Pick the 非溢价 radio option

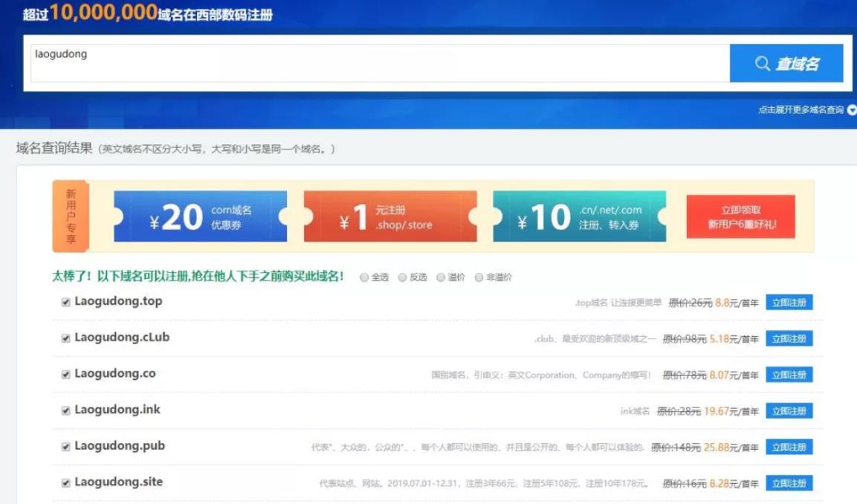479,277
